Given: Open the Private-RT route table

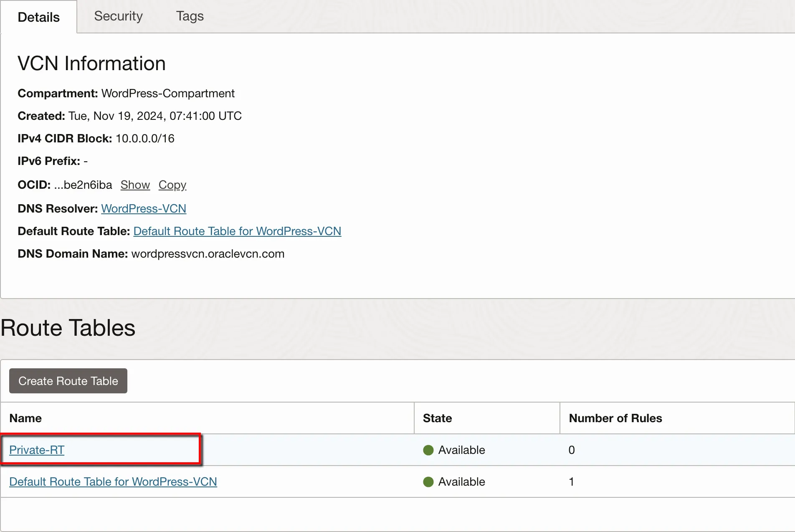Looking at the screenshot, I should (x=37, y=450).
